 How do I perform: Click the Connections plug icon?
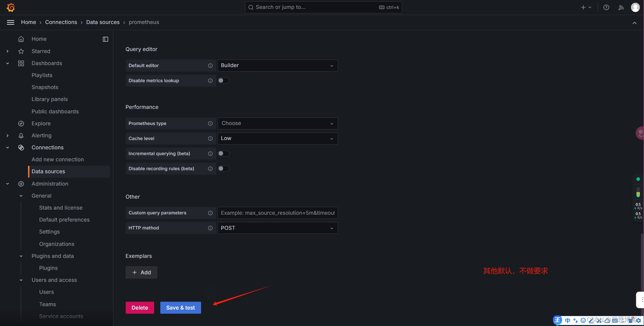[x=21, y=148]
